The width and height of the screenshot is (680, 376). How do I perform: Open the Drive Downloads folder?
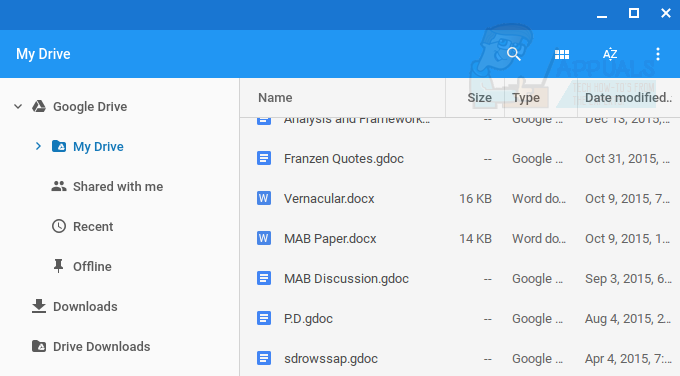[101, 347]
